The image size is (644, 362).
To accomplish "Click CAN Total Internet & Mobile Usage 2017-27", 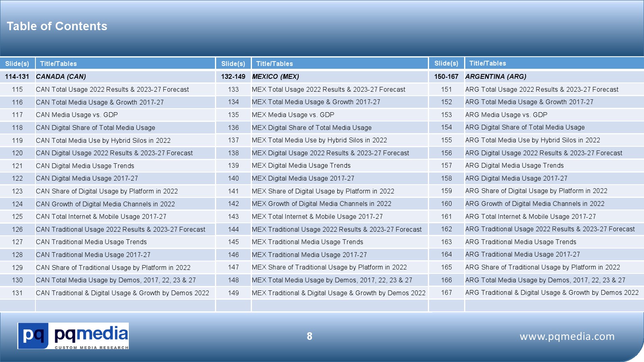I will pyautogui.click(x=101, y=216).
